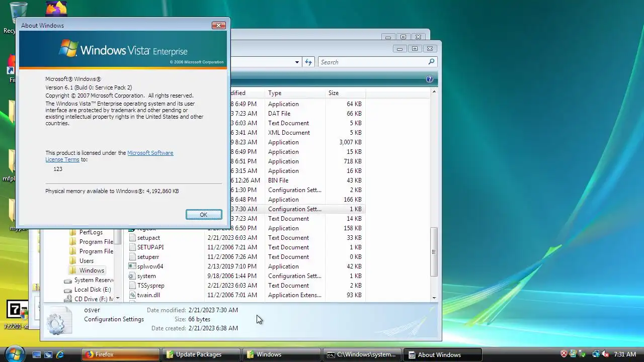Select the PerfLogs folder in the tree

tap(91, 232)
